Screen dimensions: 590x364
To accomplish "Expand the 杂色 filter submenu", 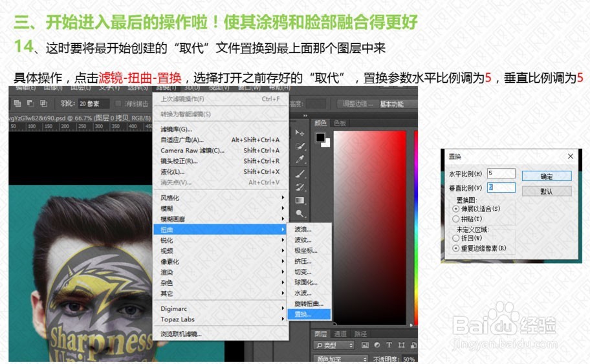I will click(221, 283).
